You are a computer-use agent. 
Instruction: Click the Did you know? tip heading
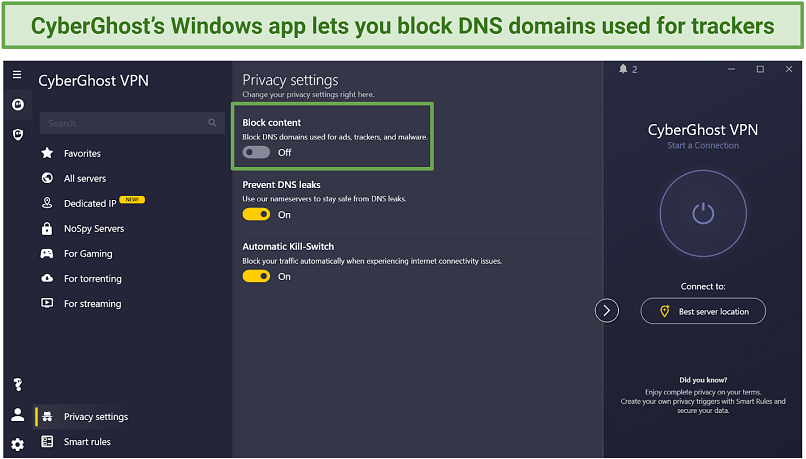pyautogui.click(x=703, y=380)
